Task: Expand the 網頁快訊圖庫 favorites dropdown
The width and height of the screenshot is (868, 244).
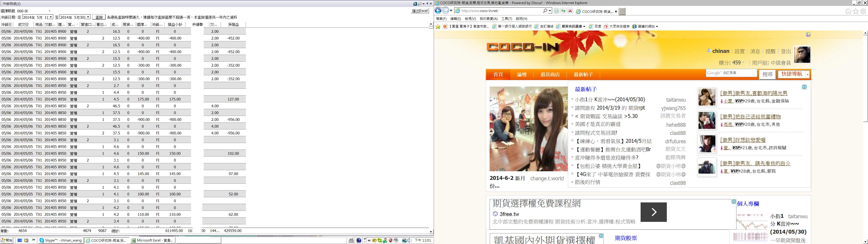Action: [584, 26]
